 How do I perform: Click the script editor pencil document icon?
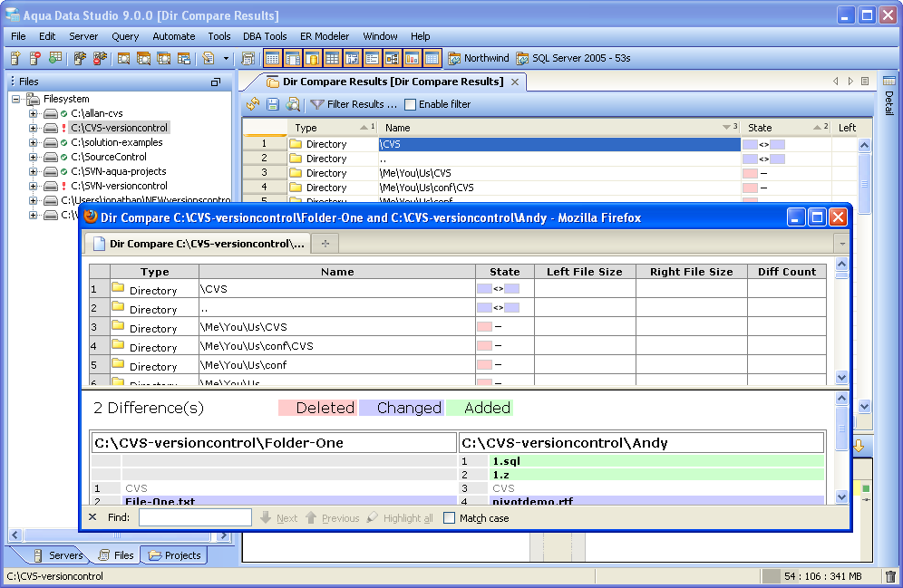[209, 58]
